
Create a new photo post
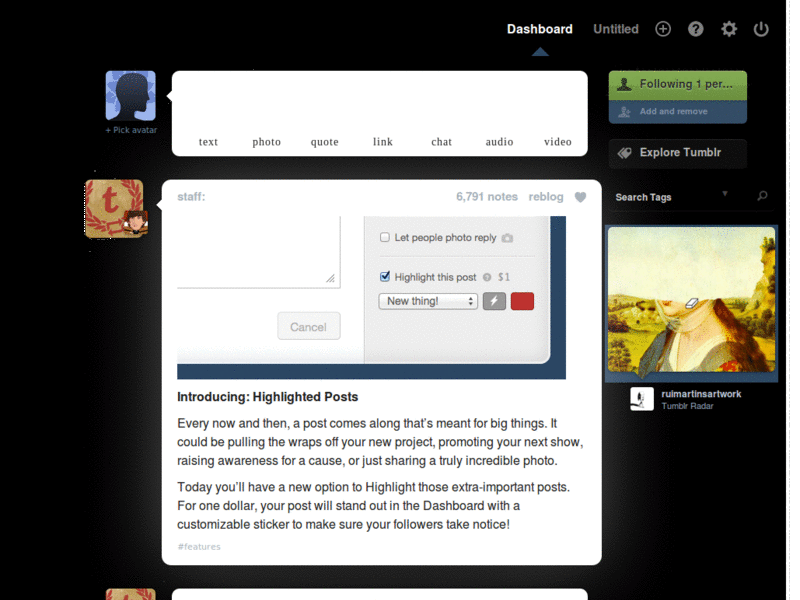[x=266, y=142]
